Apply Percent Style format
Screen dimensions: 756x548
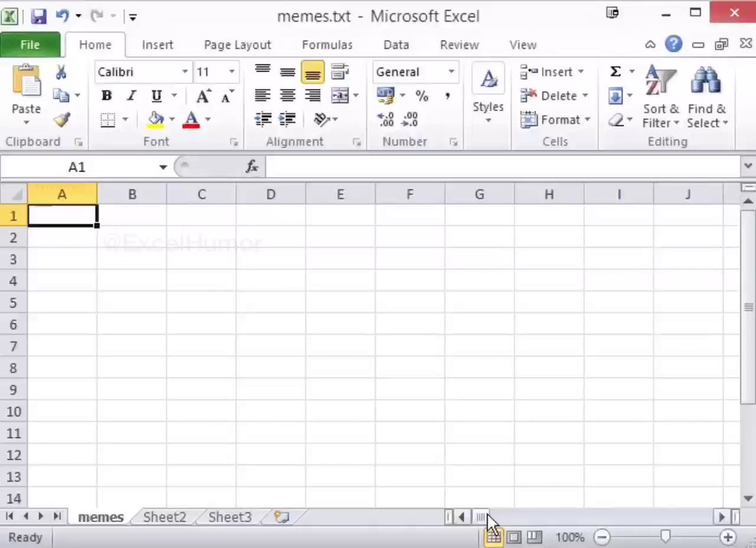point(421,96)
